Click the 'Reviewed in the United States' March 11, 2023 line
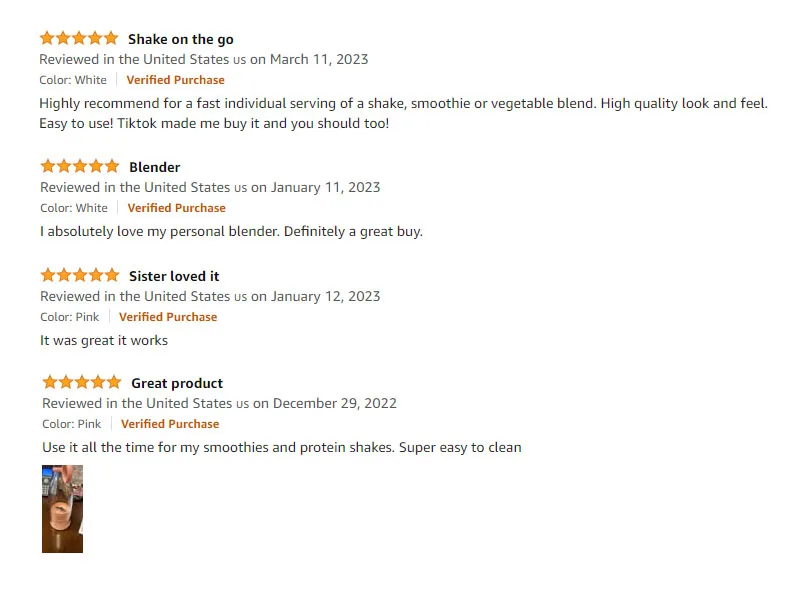800x600 pixels. (x=204, y=59)
